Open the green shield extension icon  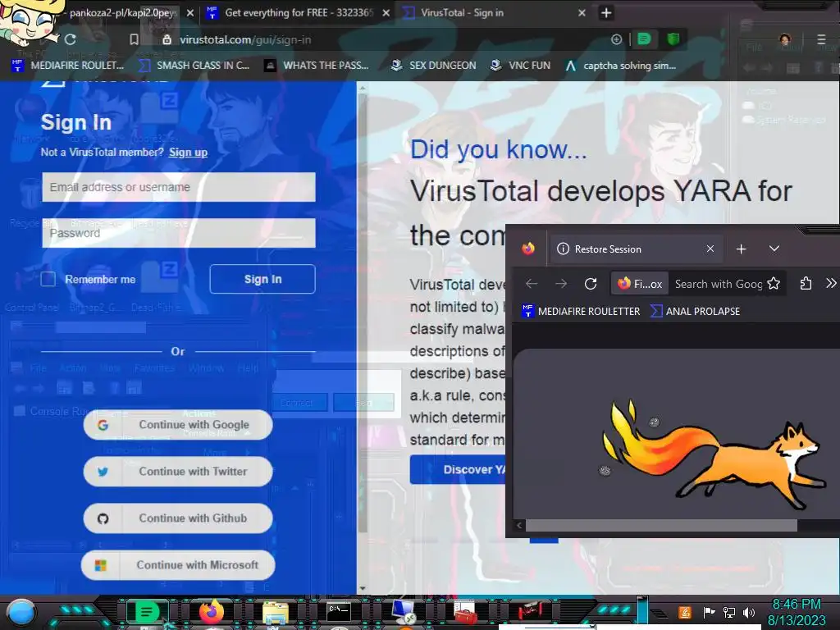673,39
